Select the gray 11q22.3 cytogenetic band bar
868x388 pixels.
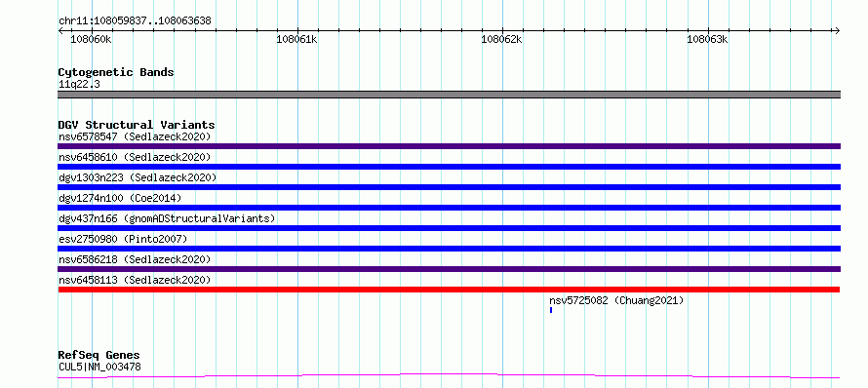[449, 95]
